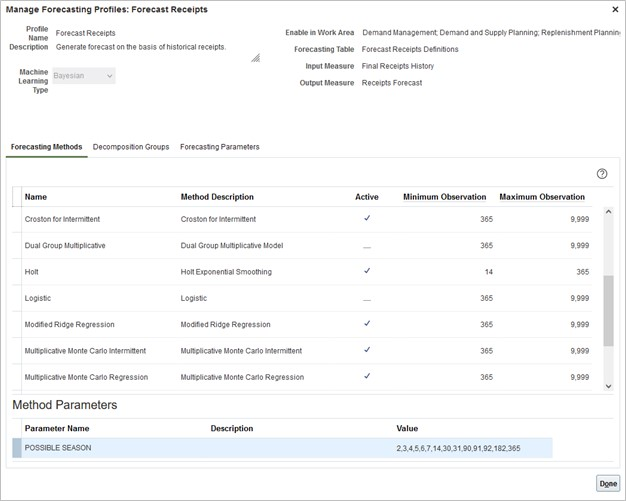Click the Parameter Name column header

(x=57, y=428)
